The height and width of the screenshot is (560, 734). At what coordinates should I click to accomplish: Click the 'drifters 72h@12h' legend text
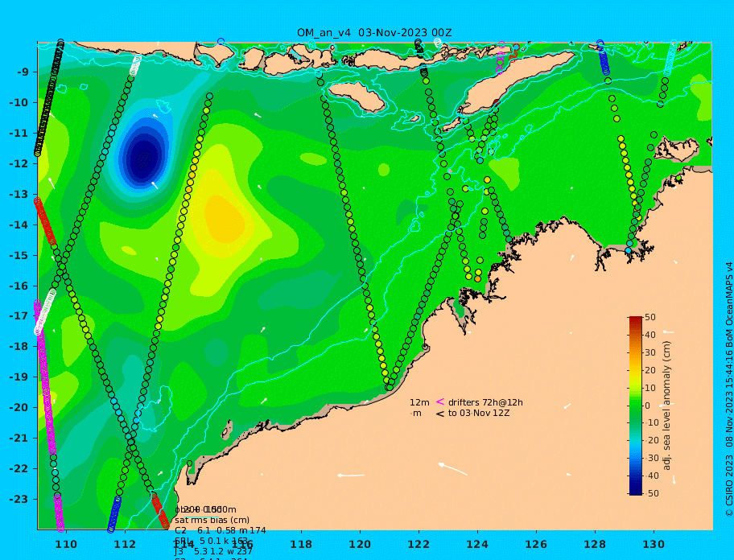click(485, 403)
